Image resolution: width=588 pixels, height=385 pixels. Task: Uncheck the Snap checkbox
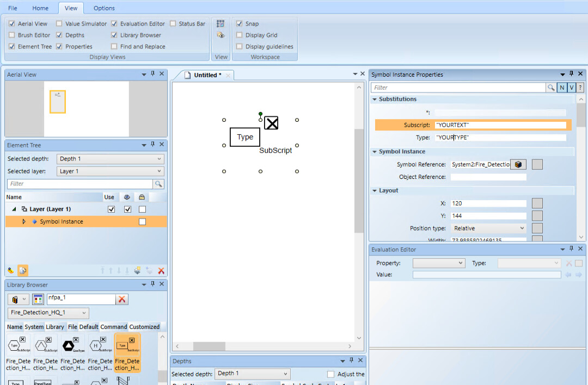coord(240,24)
